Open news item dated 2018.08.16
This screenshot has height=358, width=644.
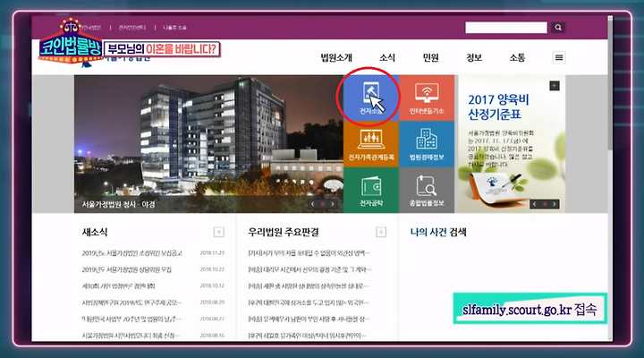131,336
